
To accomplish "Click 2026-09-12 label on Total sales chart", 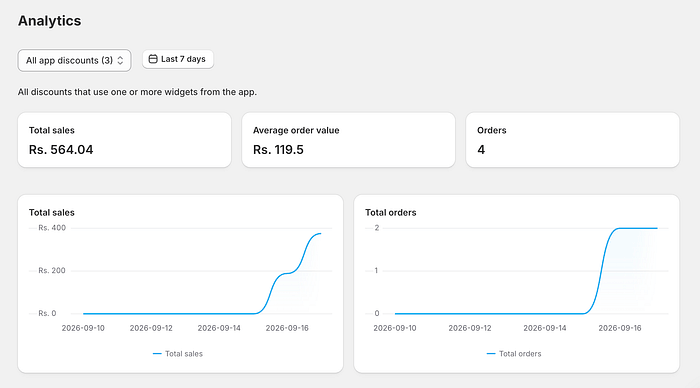I will pos(151,328).
